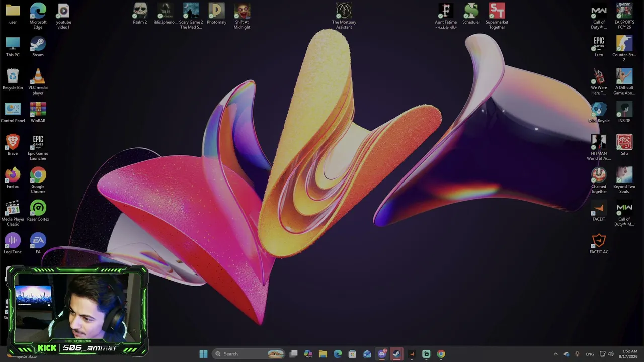Viewport: 644px width, 362px height.
Task: Open Microsoft Store from the taskbar
Action: coord(352,354)
